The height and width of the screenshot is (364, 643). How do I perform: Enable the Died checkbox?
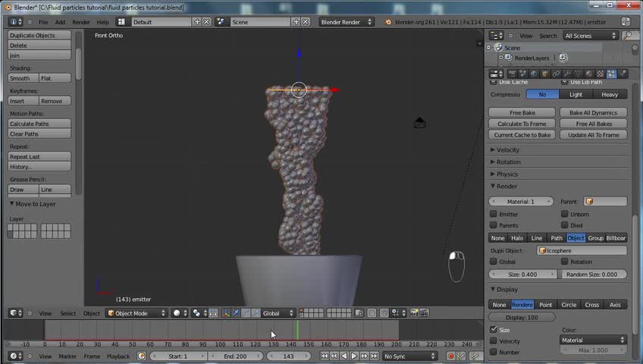tap(565, 225)
